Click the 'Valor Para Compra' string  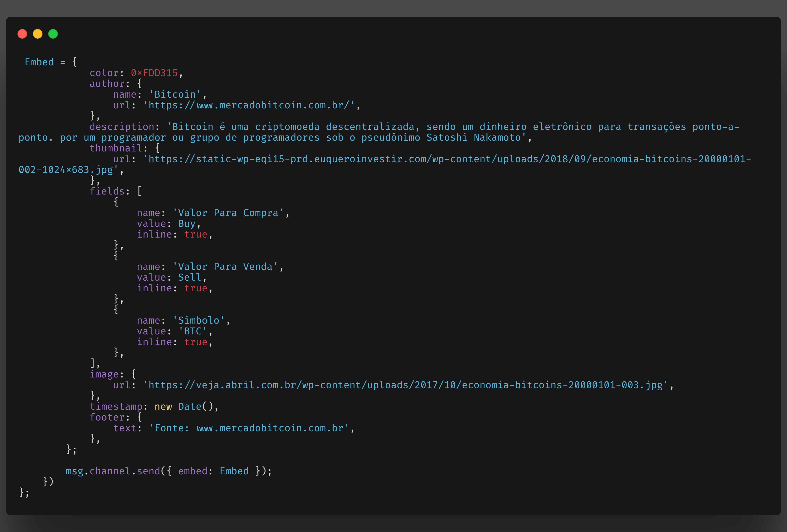[x=228, y=213]
